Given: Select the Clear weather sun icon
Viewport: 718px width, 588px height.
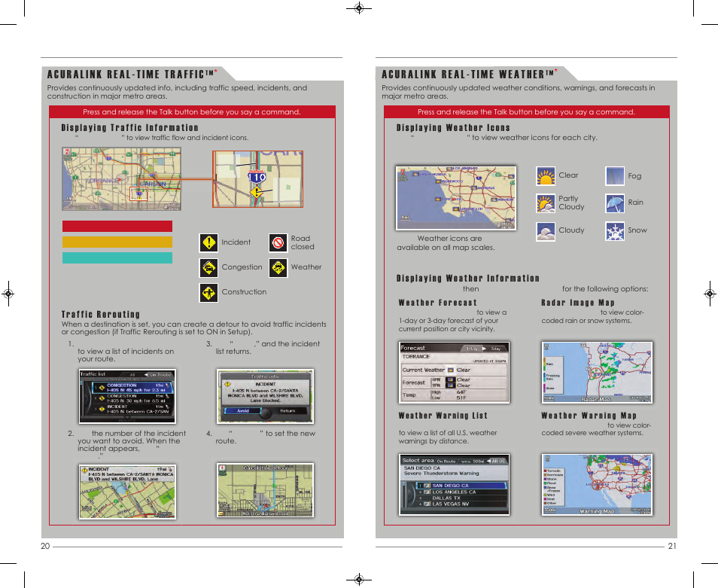Looking at the screenshot, I should 546,176.
